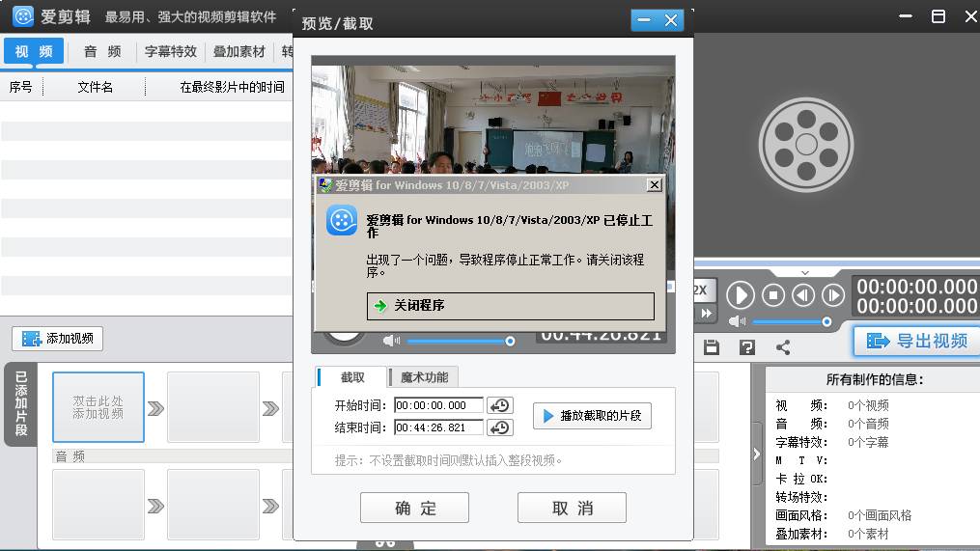980x551 pixels.
Task: Click the 0个字幕 value in info panel
Action: (x=868, y=442)
